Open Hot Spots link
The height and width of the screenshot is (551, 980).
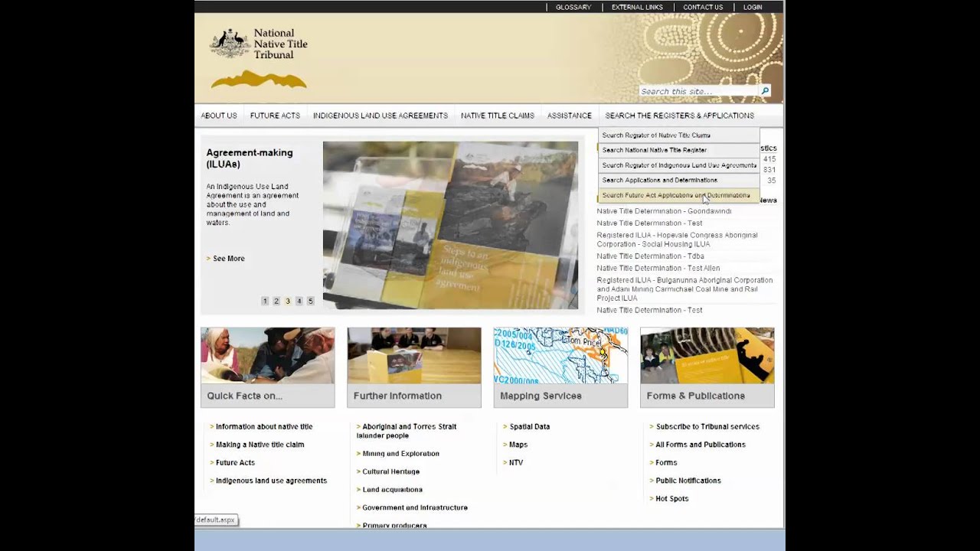(x=672, y=499)
